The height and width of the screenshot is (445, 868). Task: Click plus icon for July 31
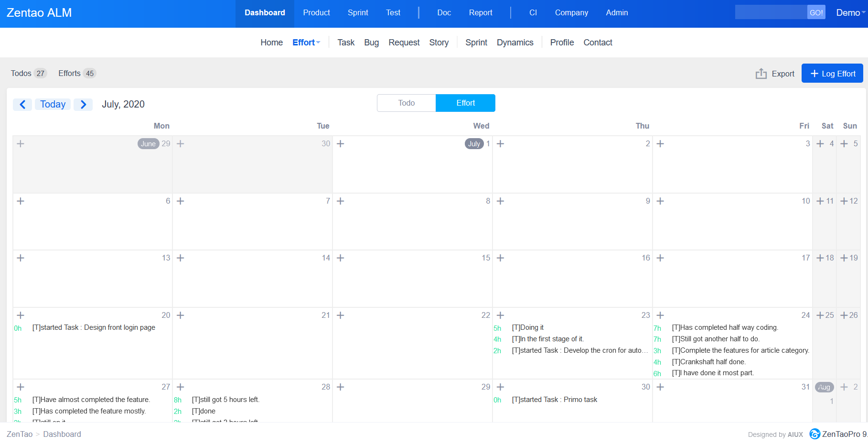pos(661,387)
